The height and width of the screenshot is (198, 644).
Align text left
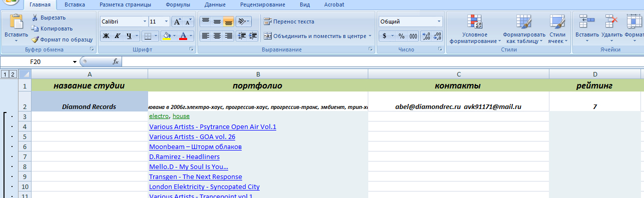tap(205, 36)
